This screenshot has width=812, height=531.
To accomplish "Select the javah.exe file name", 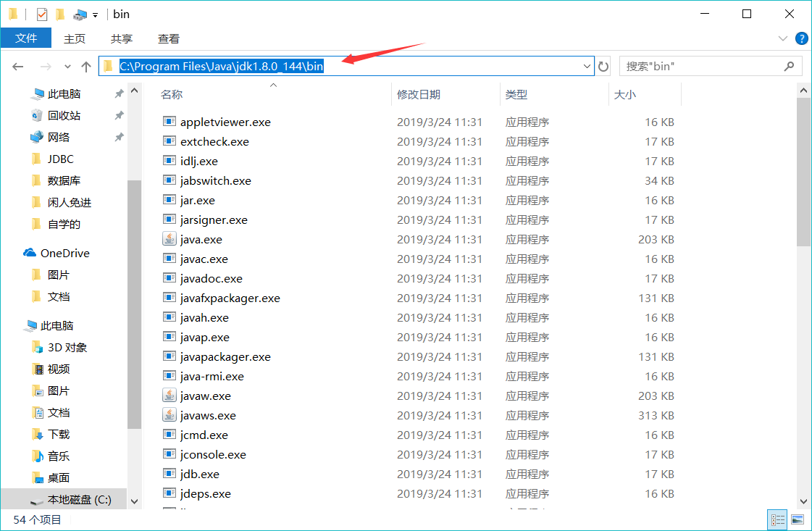I will tap(204, 317).
